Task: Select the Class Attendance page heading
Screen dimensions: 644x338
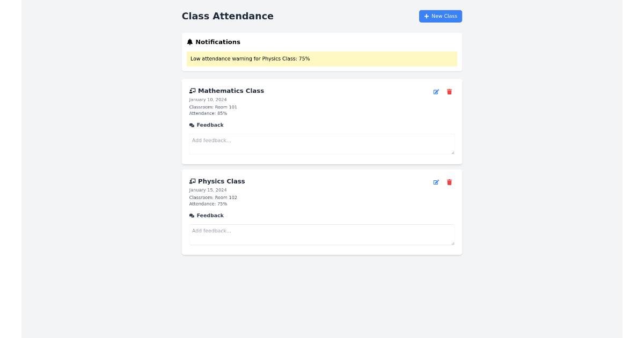Action: 228,16
